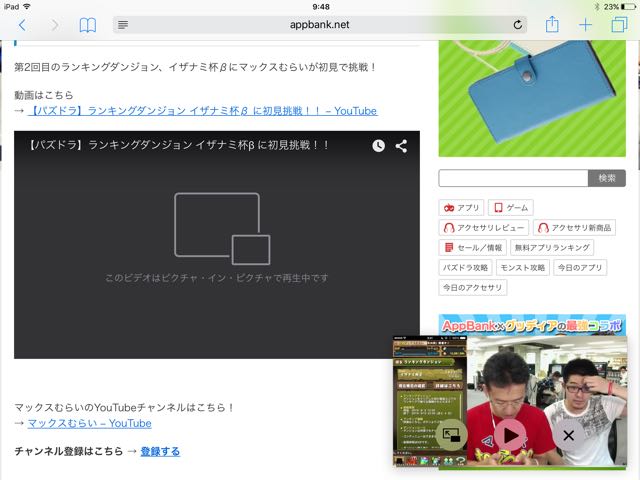
Task: Return picture-in-picture video to Safari
Action: click(x=451, y=435)
